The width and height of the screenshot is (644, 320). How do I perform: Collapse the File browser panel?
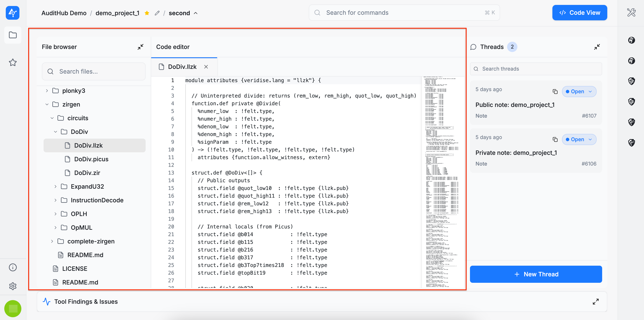pos(141,47)
